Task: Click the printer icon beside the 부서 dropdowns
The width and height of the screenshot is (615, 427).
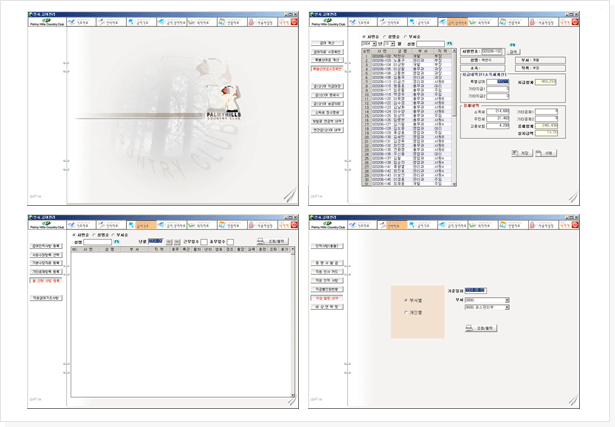Action: click(482, 327)
